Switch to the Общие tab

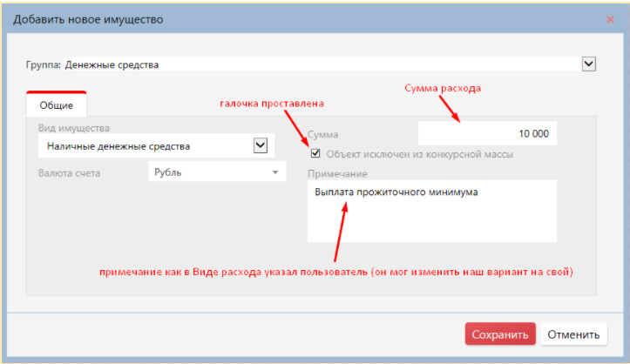pos(57,105)
